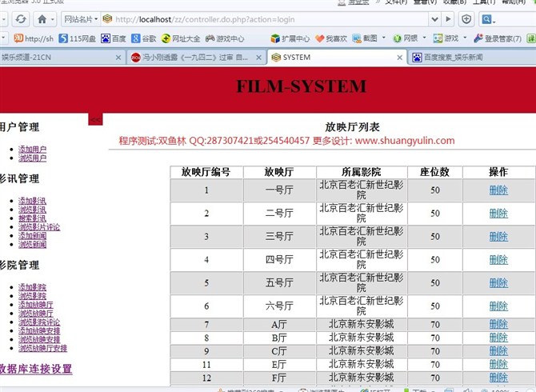This screenshot has width=536, height=392.
Task: Open 登录管家(7) login manager
Action: 498,38
